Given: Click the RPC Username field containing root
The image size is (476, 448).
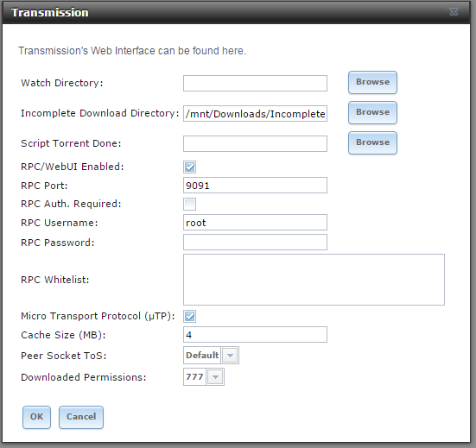Looking at the screenshot, I should coord(255,223).
